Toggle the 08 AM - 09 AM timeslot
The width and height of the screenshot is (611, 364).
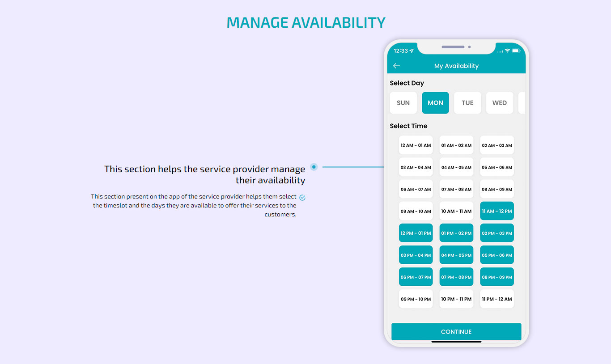497,189
